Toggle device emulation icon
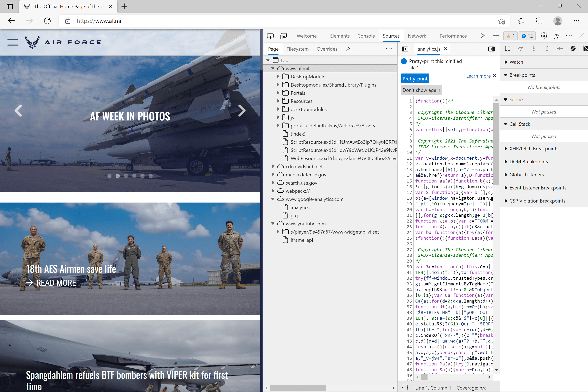Viewport: 588px width, 392px height. (283, 36)
